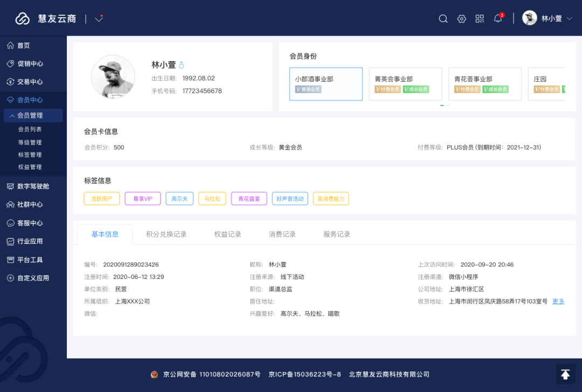This screenshot has width=582, height=392.
Task: Open the QR code grid icon
Action: tap(480, 18)
